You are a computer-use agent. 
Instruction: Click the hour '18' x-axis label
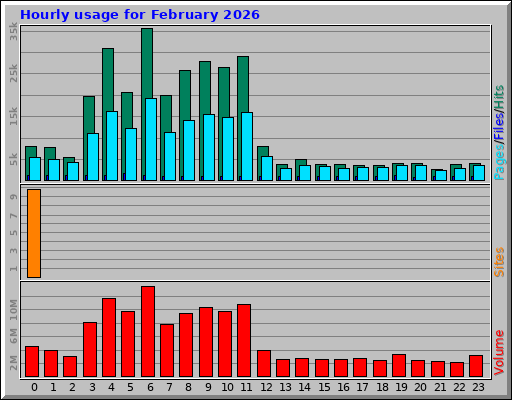(382, 387)
